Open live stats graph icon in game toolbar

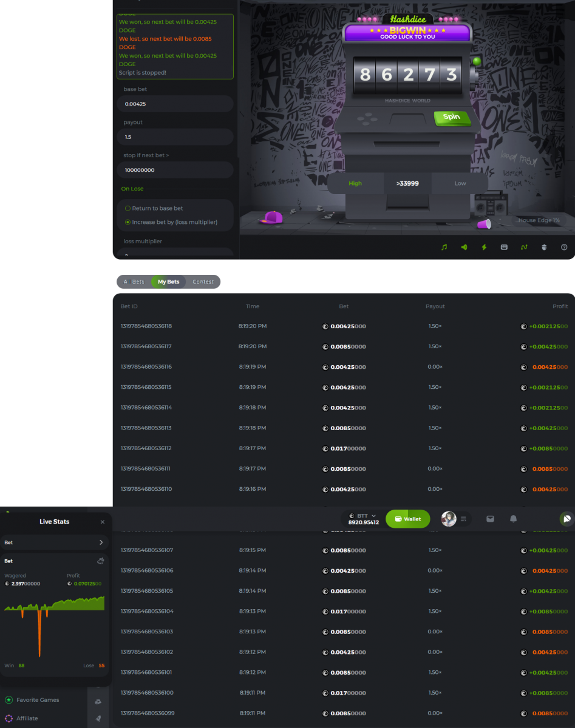tap(524, 247)
